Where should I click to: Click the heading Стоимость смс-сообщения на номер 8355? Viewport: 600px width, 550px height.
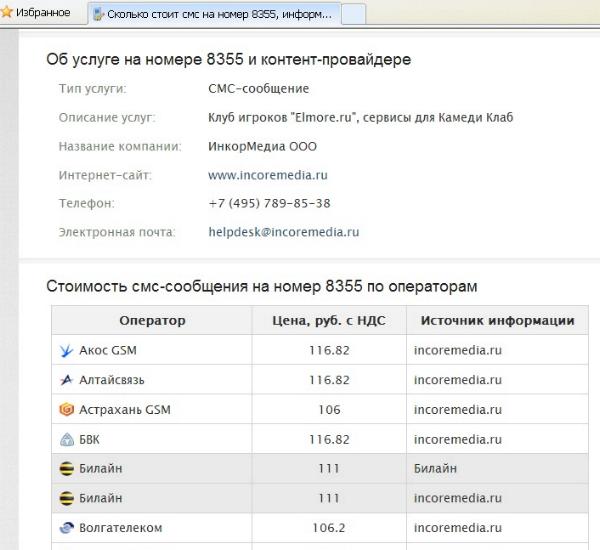click(x=262, y=286)
